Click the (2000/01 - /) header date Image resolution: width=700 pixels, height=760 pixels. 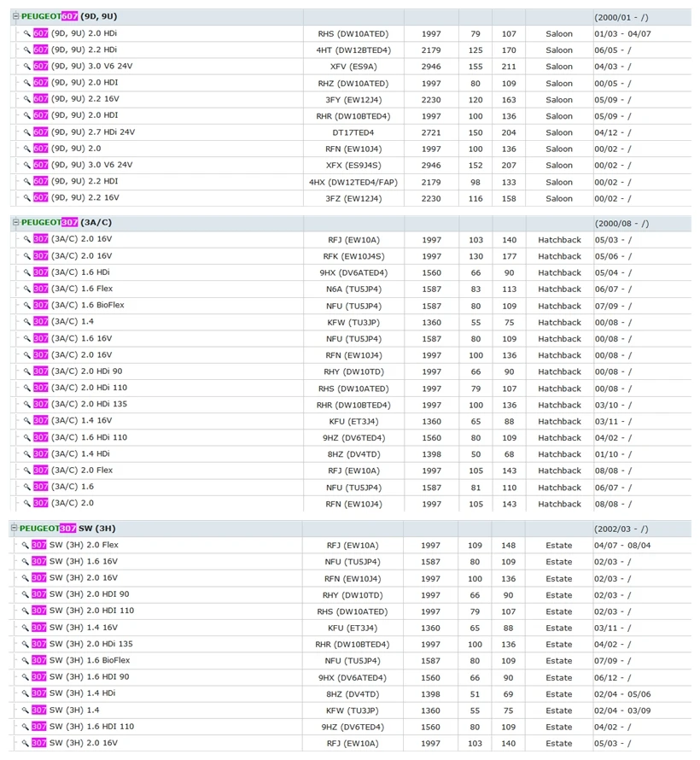621,17
